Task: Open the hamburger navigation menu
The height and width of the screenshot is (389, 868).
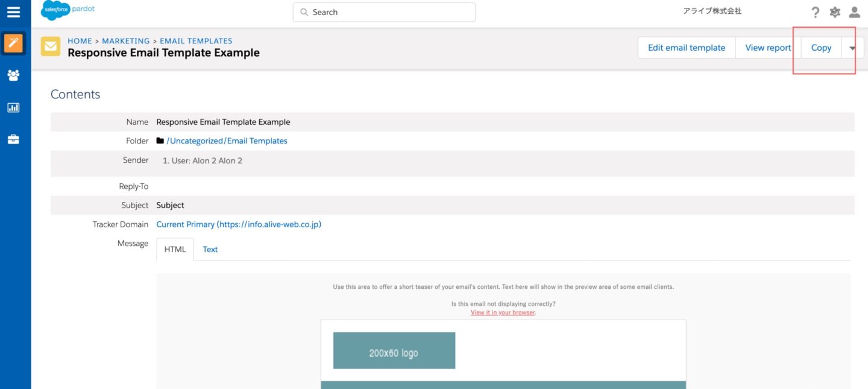Action: click(x=14, y=11)
